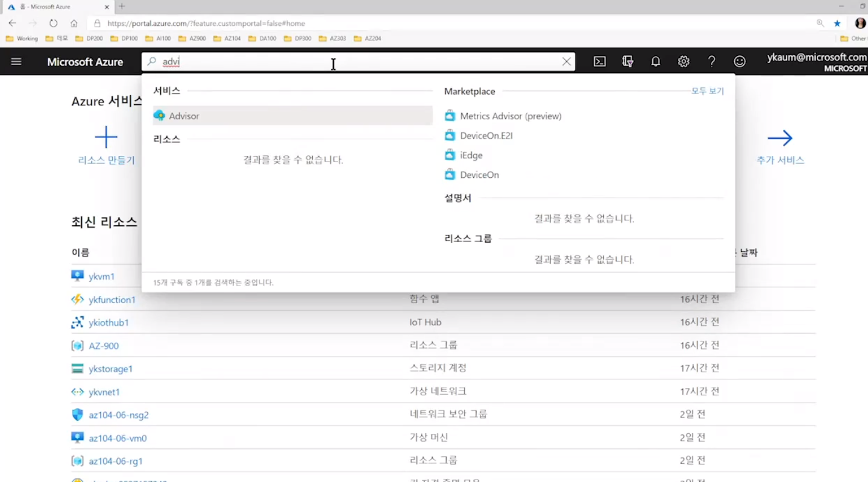Reload the page in the browser
The height and width of the screenshot is (482, 868).
pyautogui.click(x=54, y=23)
